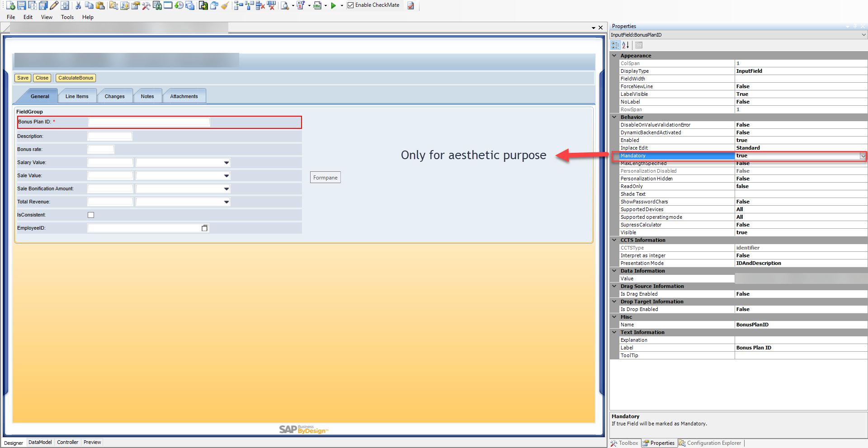Click the Paste clipboard icon

(x=100, y=5)
